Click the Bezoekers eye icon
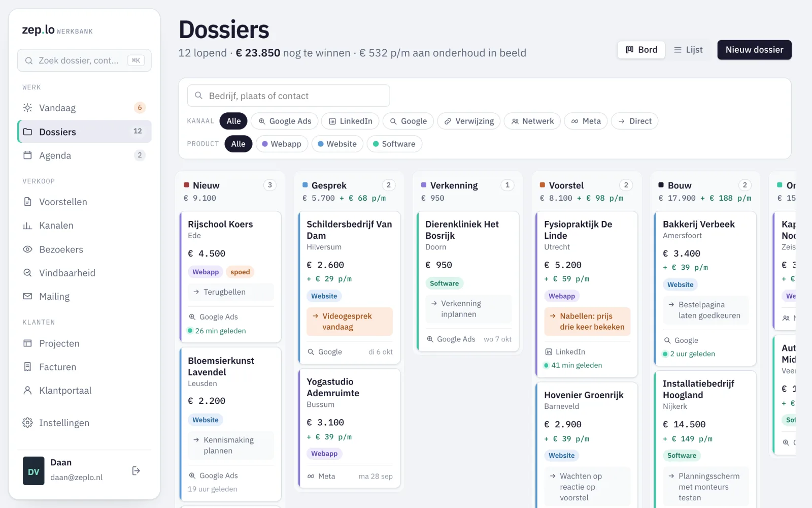 pos(28,249)
